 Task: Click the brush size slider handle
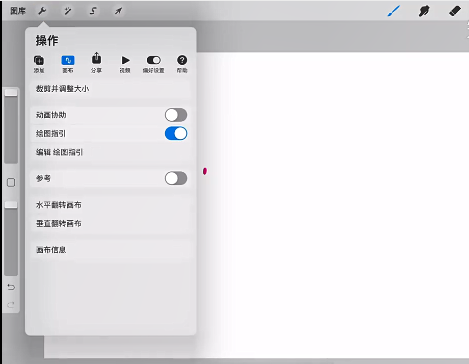11,93
